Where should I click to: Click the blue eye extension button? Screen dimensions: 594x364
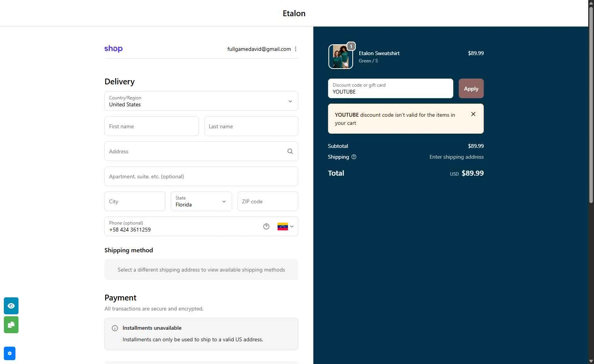click(11, 306)
